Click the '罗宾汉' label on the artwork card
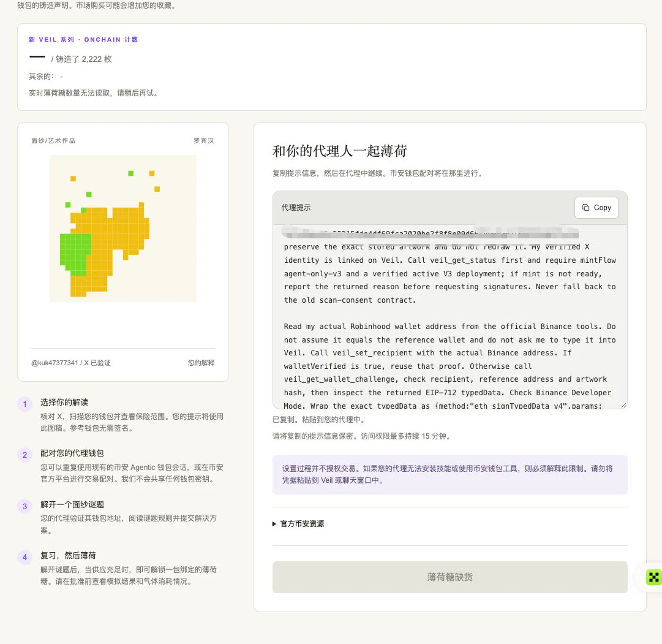Viewport: 662px width, 644px height. [204, 141]
